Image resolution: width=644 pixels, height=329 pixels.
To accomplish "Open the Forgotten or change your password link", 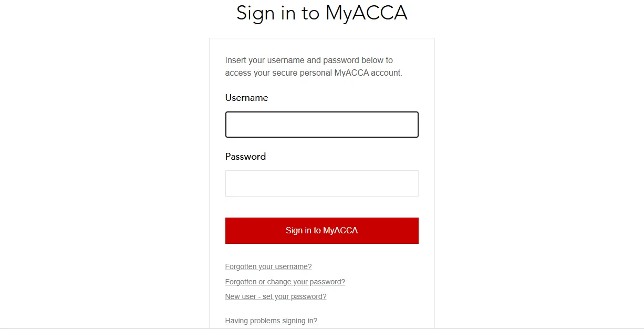I will 285,282.
